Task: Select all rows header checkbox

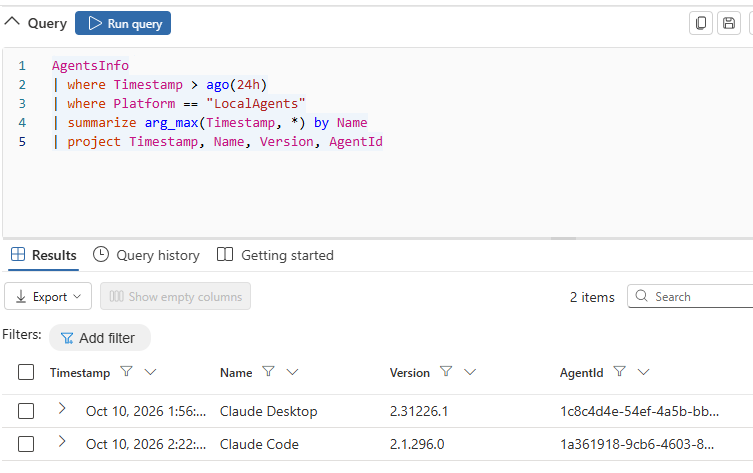Action: (x=26, y=372)
